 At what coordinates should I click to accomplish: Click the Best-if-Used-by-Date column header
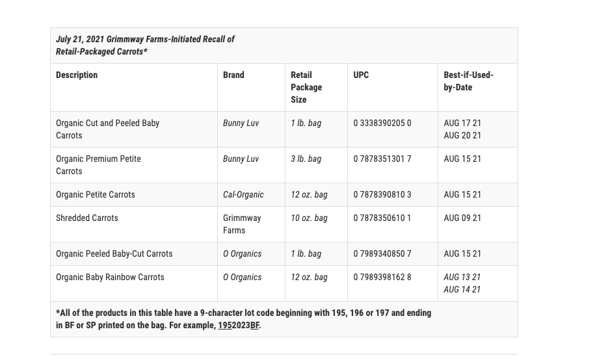tap(468, 81)
